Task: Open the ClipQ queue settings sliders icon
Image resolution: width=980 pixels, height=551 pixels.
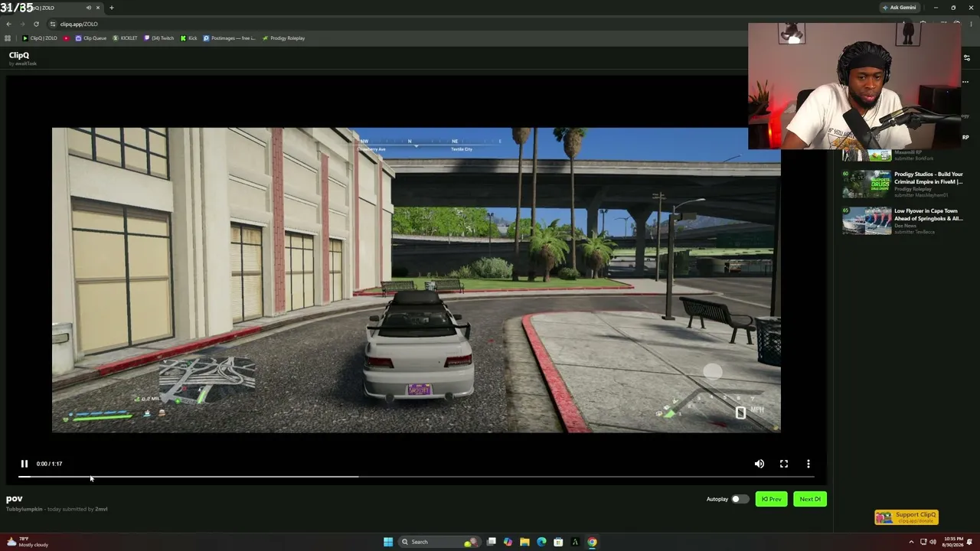Action: (966, 57)
